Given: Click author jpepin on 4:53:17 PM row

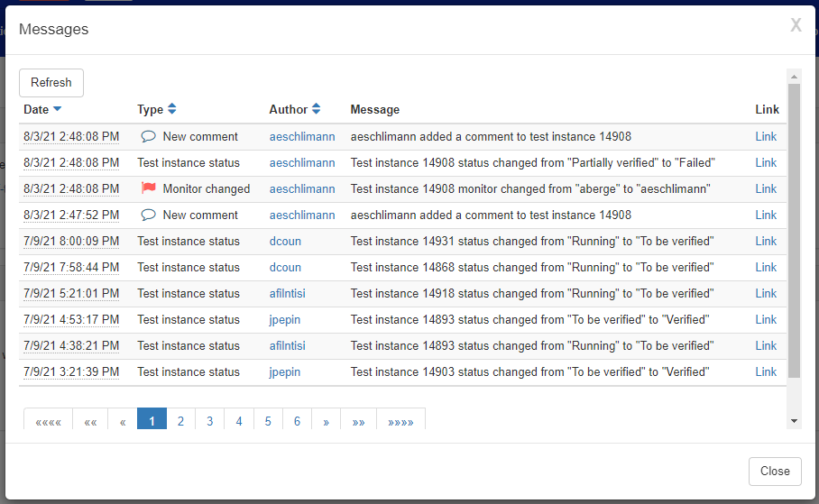Looking at the screenshot, I should tap(285, 320).
